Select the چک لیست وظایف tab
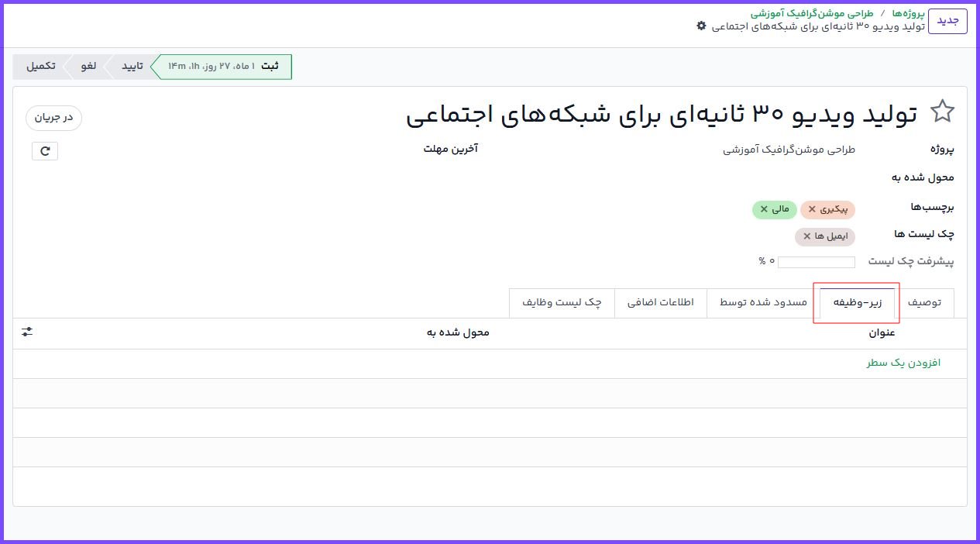This screenshot has width=980, height=544. pyautogui.click(x=562, y=303)
